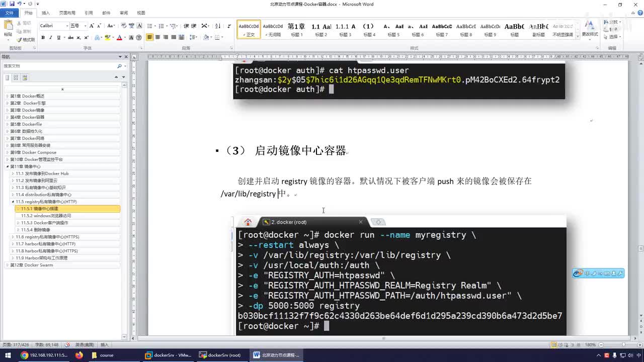Apply the red font color
Image resolution: width=644 pixels, height=362 pixels.
click(x=119, y=38)
